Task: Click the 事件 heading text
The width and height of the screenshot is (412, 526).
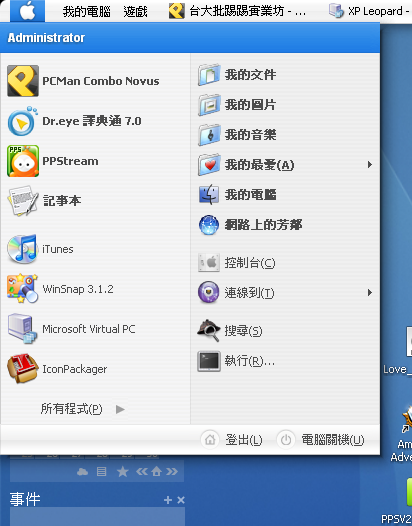Action: tap(25, 499)
